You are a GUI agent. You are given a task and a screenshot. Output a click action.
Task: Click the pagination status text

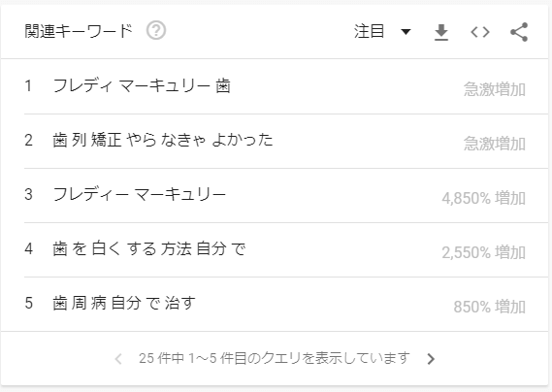coord(275,358)
